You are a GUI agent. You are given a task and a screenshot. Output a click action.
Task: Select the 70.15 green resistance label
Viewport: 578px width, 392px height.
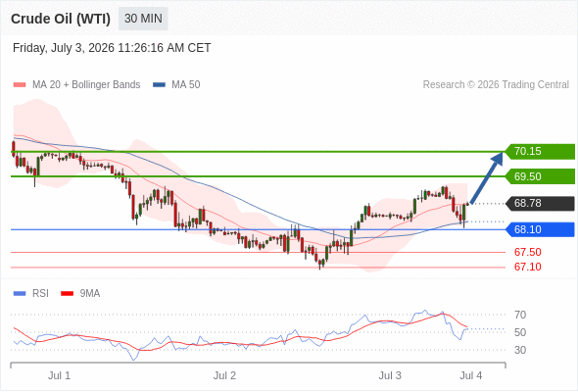coord(540,151)
